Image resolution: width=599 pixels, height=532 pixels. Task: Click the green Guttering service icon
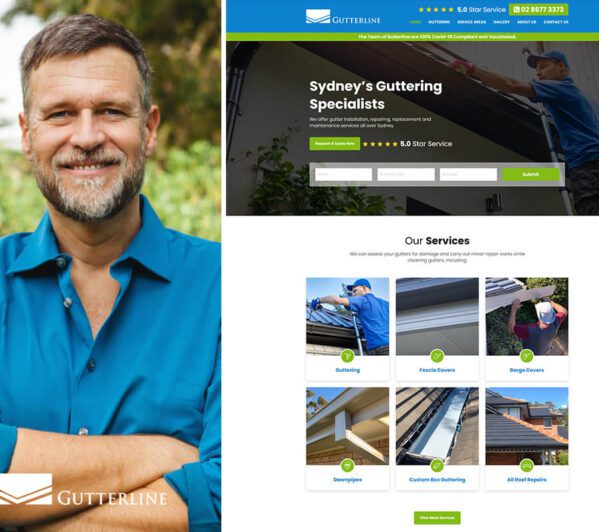347,356
